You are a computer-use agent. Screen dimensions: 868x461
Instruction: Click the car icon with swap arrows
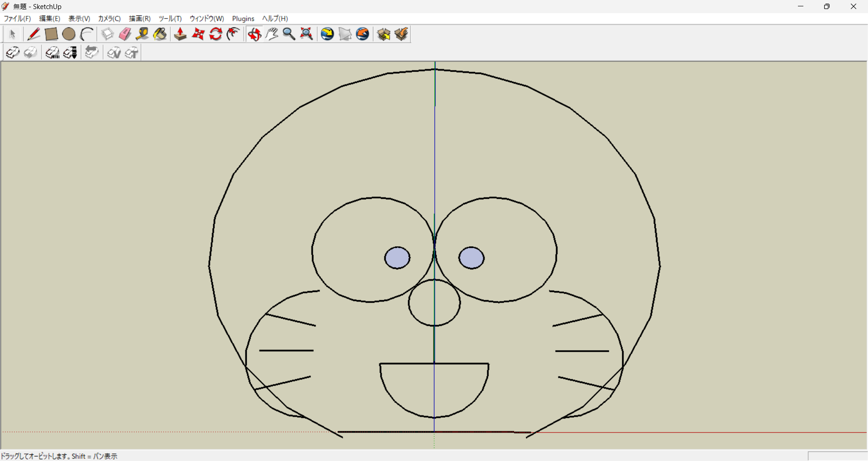[x=91, y=52]
